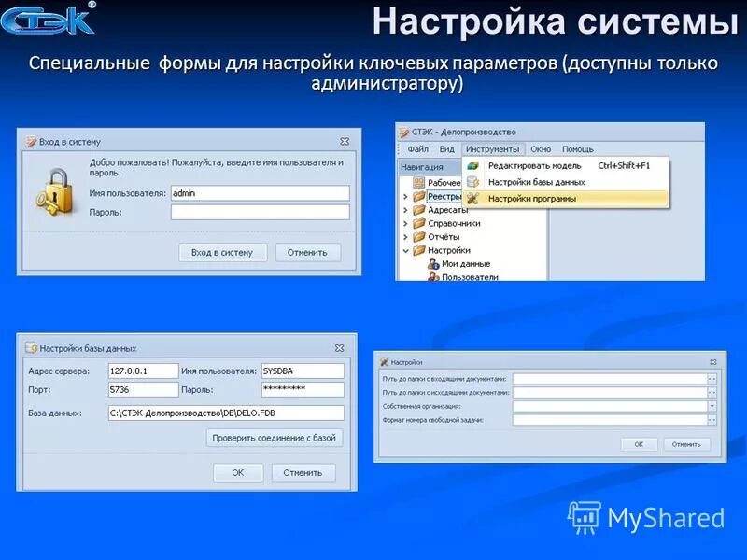Click 'Отменить' in the 'Настройки' window
The image size is (747, 560).
pos(686,444)
